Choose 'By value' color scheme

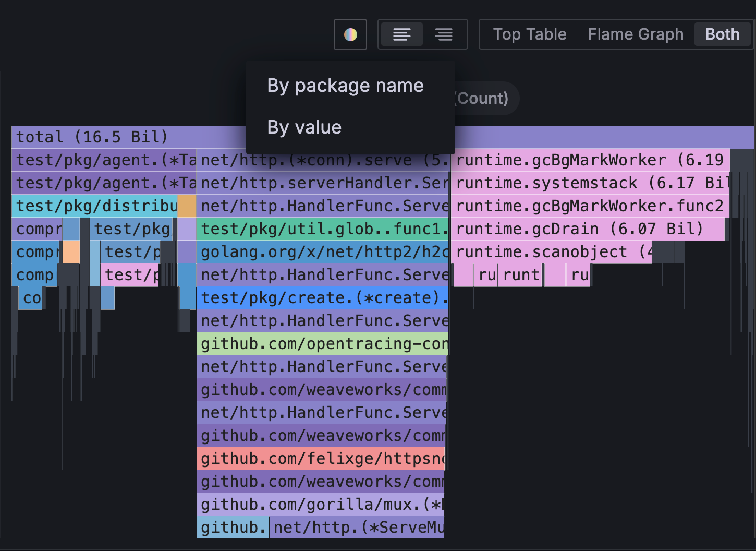coord(304,127)
